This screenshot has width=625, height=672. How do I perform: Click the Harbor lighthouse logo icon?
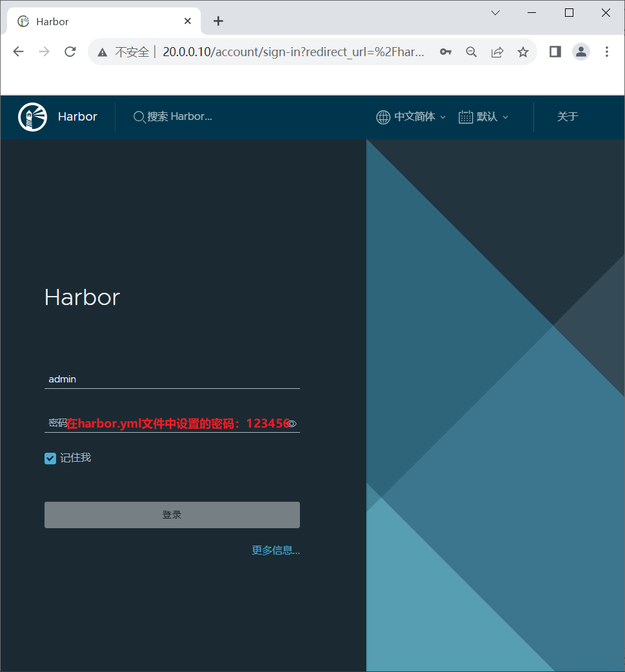click(33, 117)
